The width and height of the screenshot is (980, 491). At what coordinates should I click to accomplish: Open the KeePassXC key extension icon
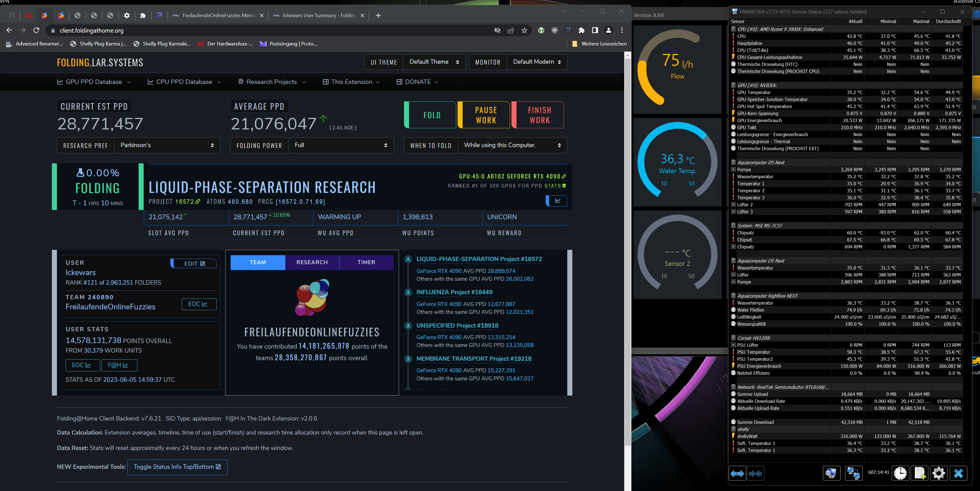(x=541, y=30)
